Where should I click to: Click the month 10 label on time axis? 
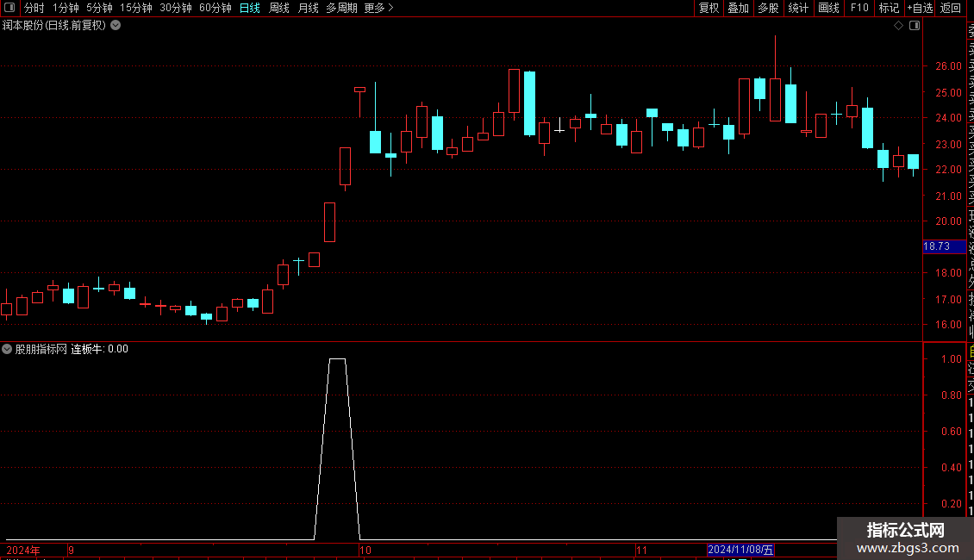[365, 550]
